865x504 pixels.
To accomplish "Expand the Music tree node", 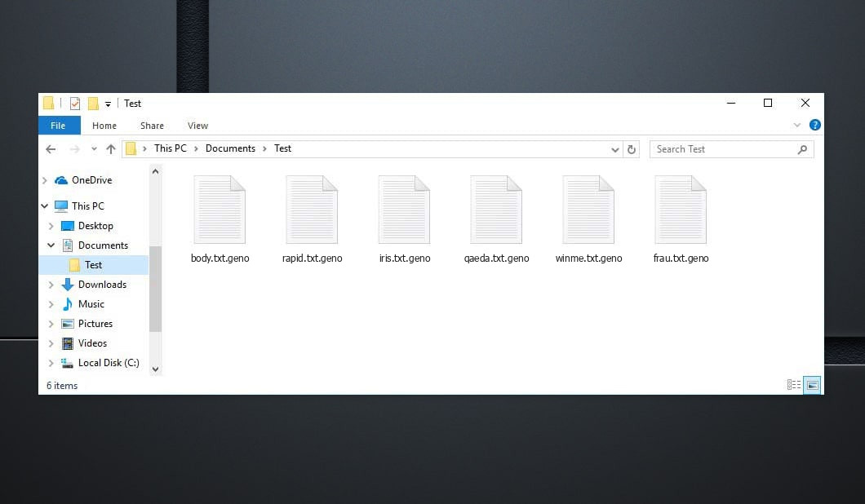I will coord(51,304).
